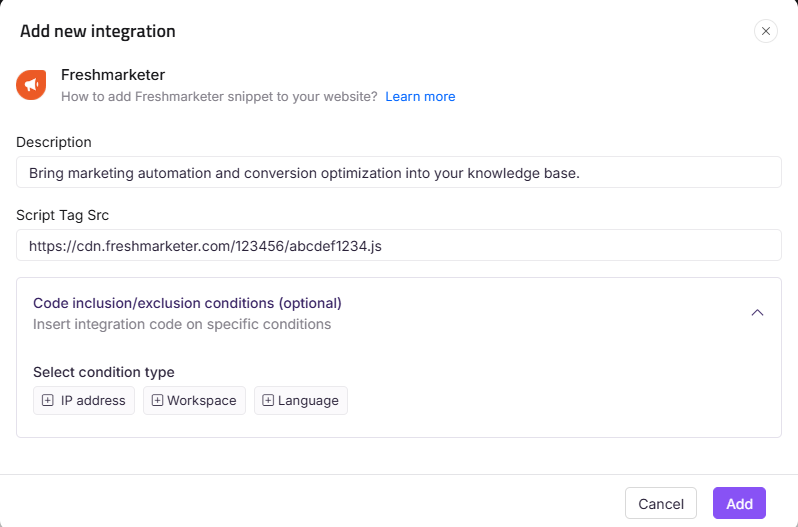798x527 pixels.
Task: Add an IP address condition
Action: [84, 400]
